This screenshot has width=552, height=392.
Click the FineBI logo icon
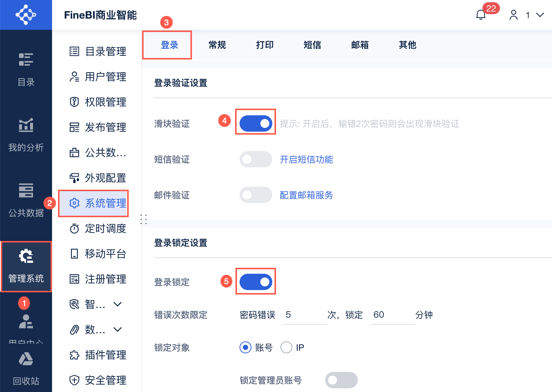[x=26, y=15]
